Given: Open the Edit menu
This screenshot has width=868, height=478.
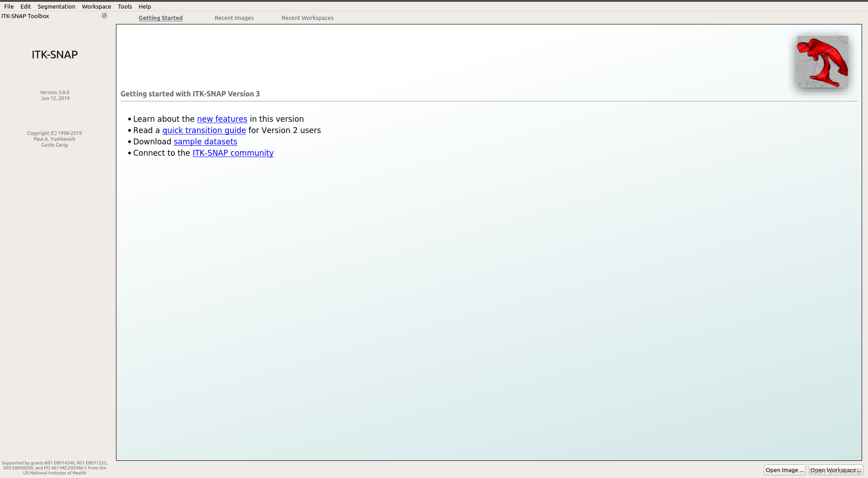Looking at the screenshot, I should [25, 6].
